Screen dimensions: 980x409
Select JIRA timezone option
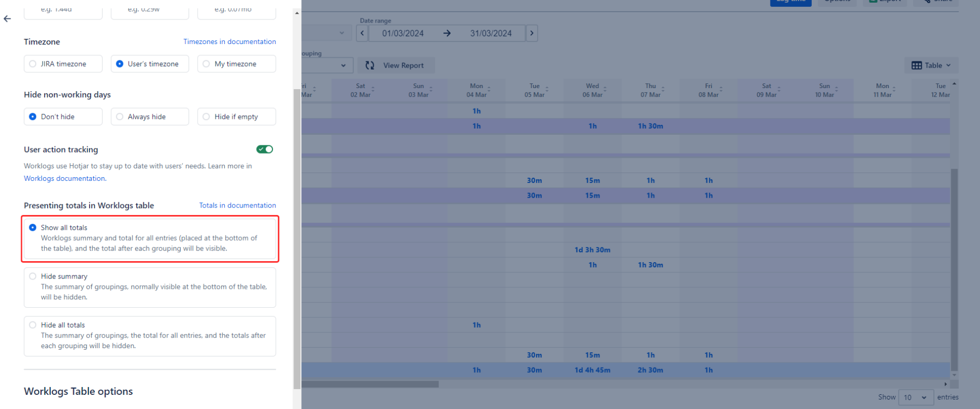point(63,64)
